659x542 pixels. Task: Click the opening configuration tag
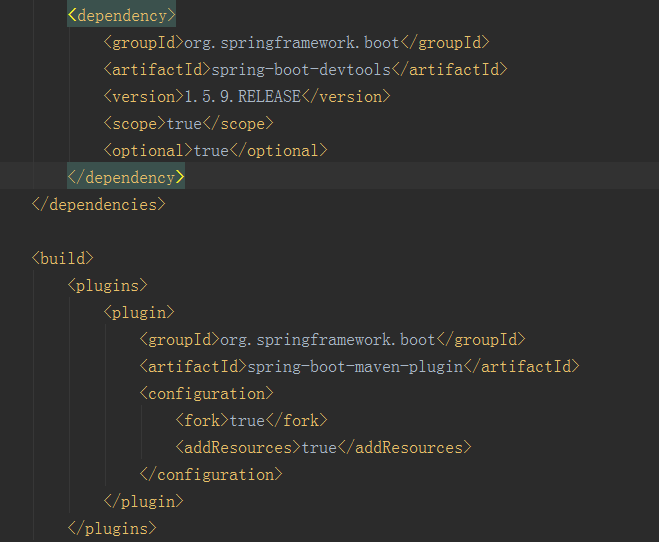click(x=206, y=394)
